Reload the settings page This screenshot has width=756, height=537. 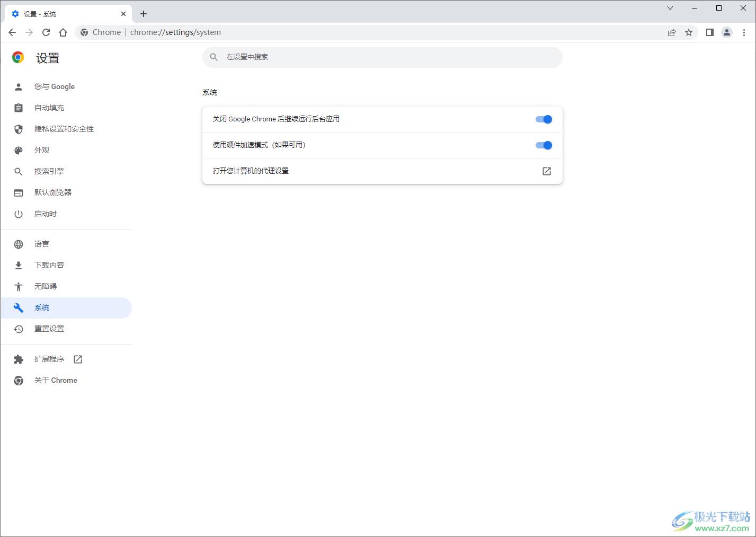[x=46, y=32]
